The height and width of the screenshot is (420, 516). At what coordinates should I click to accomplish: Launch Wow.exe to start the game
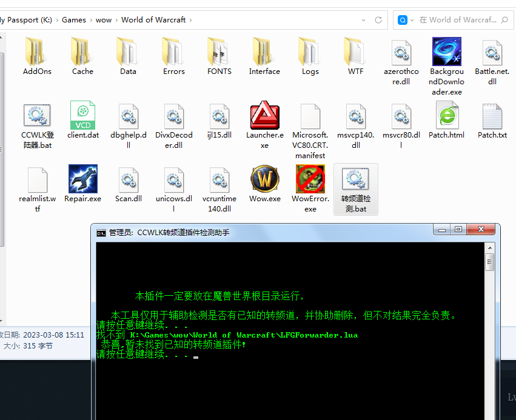(x=265, y=179)
